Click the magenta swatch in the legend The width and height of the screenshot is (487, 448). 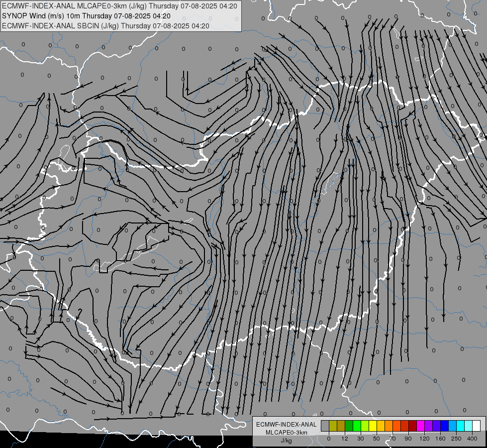tap(420, 426)
